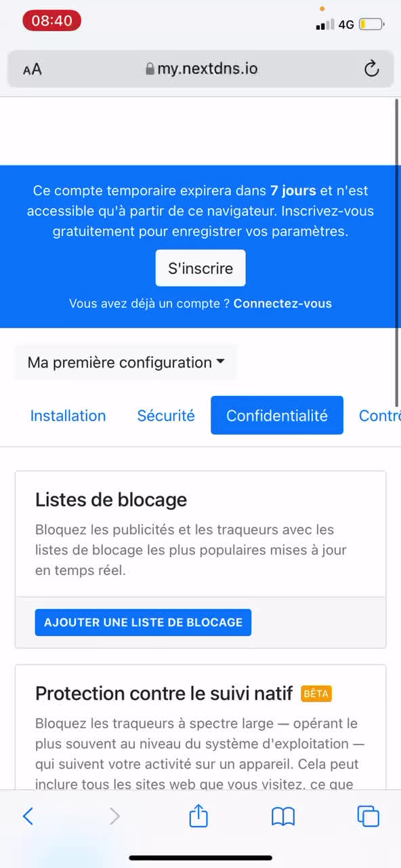The image size is (401, 868).
Task: Tap the 08:40 recording time pill
Action: tap(52, 21)
